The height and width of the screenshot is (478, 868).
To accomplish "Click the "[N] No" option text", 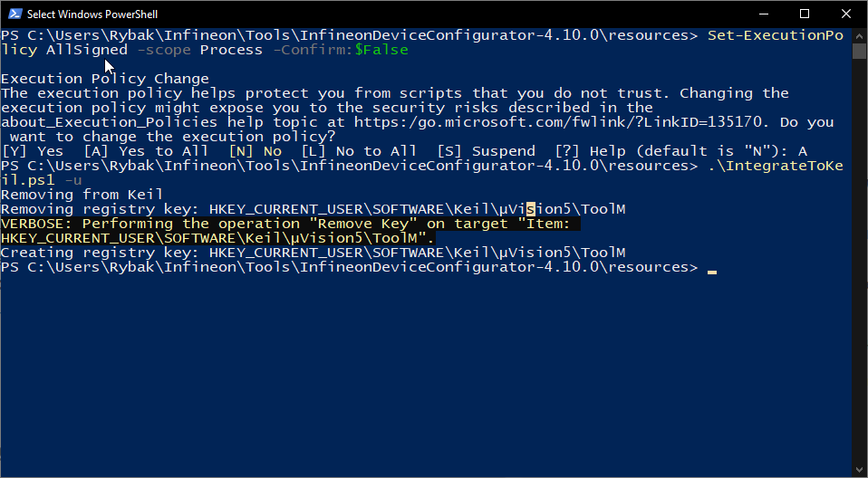I will coord(256,151).
